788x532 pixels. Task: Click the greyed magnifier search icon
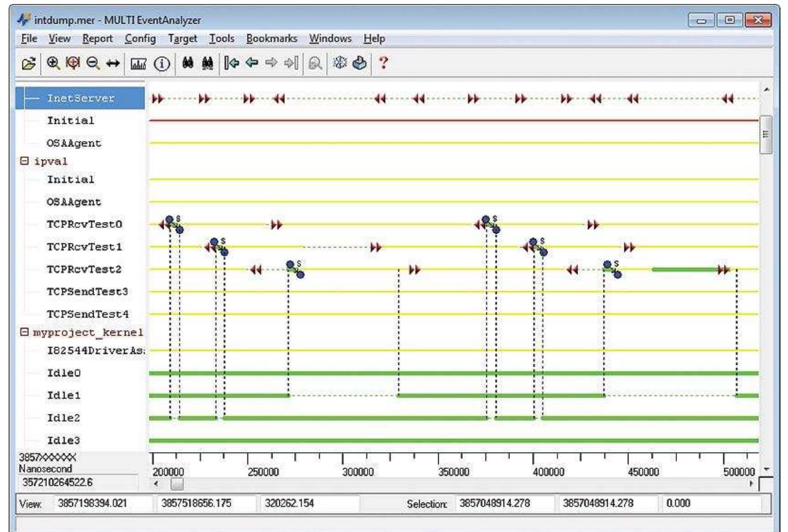pyautogui.click(x=315, y=64)
